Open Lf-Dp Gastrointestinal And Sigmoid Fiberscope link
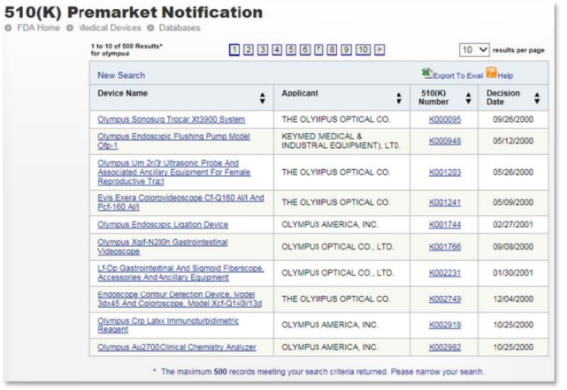This screenshot has height=390, width=567. point(180,273)
